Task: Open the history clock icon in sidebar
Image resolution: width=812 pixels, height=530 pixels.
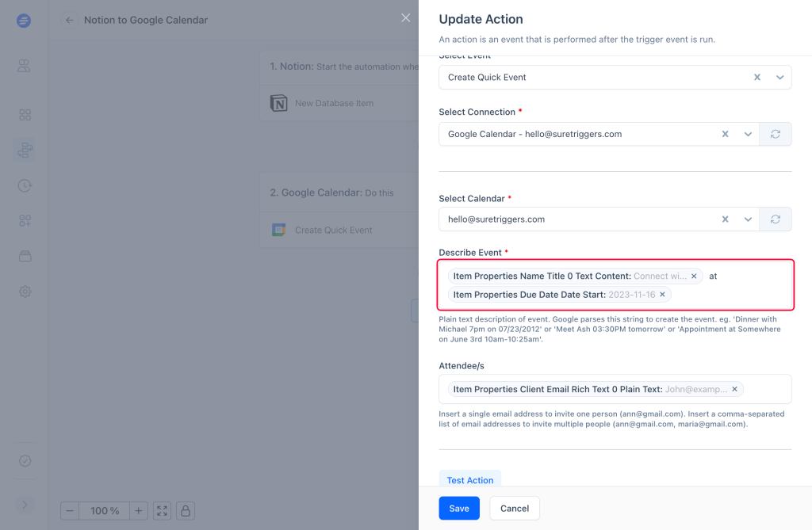Action: (x=25, y=185)
